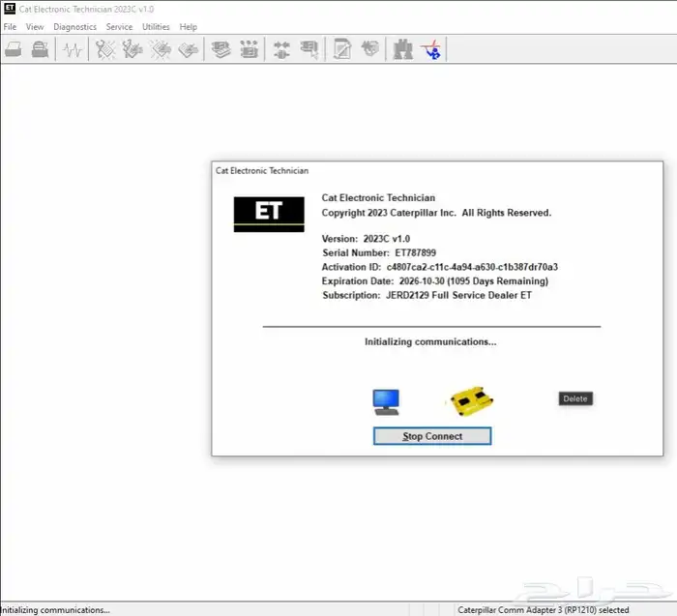Image resolution: width=677 pixels, height=616 pixels.
Task: Click the notepad with pencil toolbar icon
Action: point(342,50)
